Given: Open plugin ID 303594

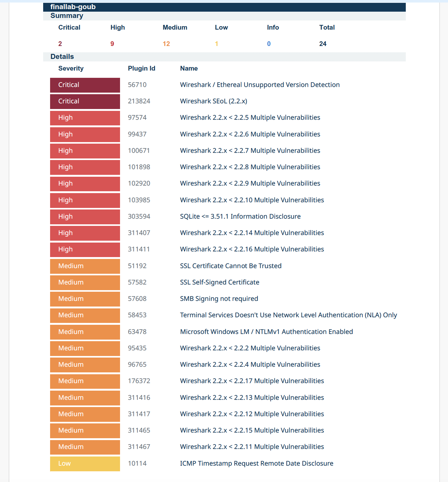Looking at the screenshot, I should click(139, 216).
